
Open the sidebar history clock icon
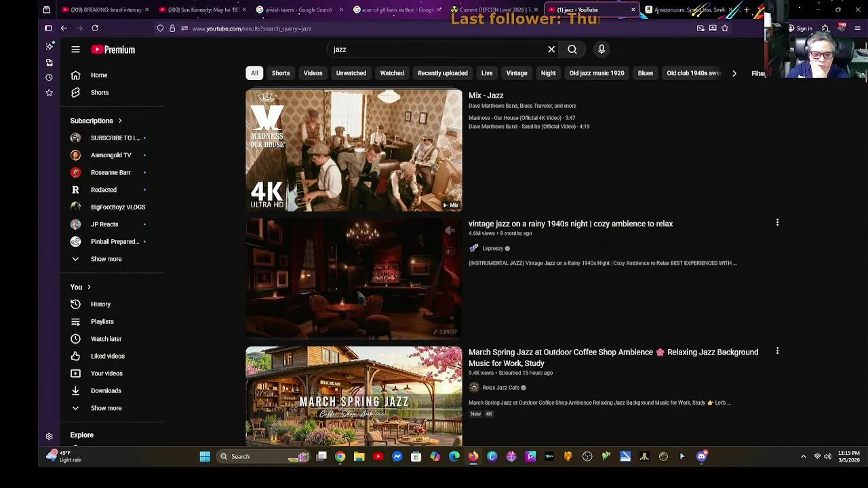(x=49, y=77)
